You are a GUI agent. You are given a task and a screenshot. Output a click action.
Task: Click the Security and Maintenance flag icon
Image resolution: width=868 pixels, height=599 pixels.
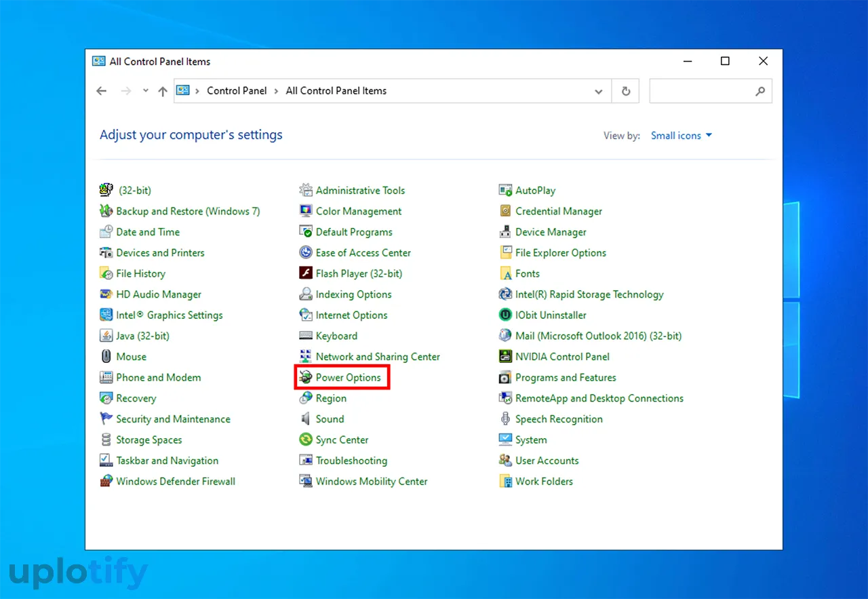[106, 419]
